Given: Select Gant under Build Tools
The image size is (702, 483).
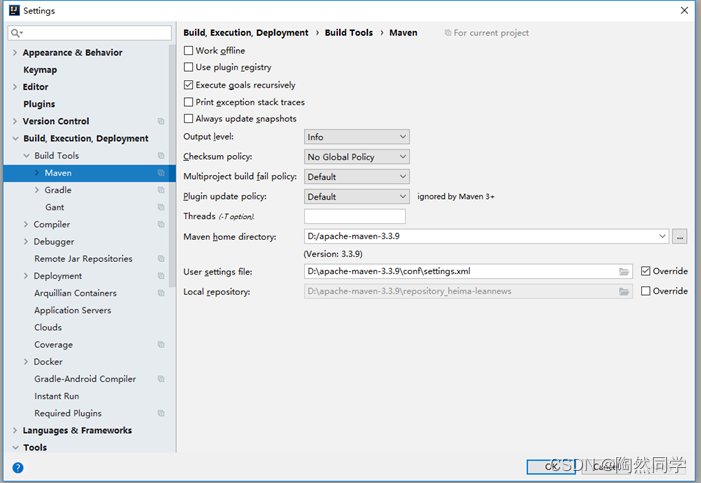Looking at the screenshot, I should (55, 207).
